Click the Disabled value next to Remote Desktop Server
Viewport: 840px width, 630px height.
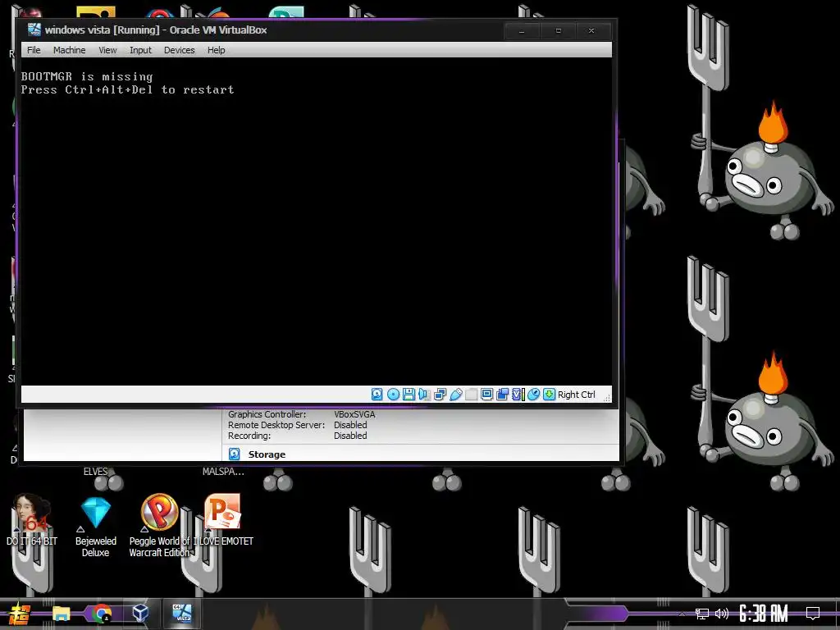(x=350, y=425)
